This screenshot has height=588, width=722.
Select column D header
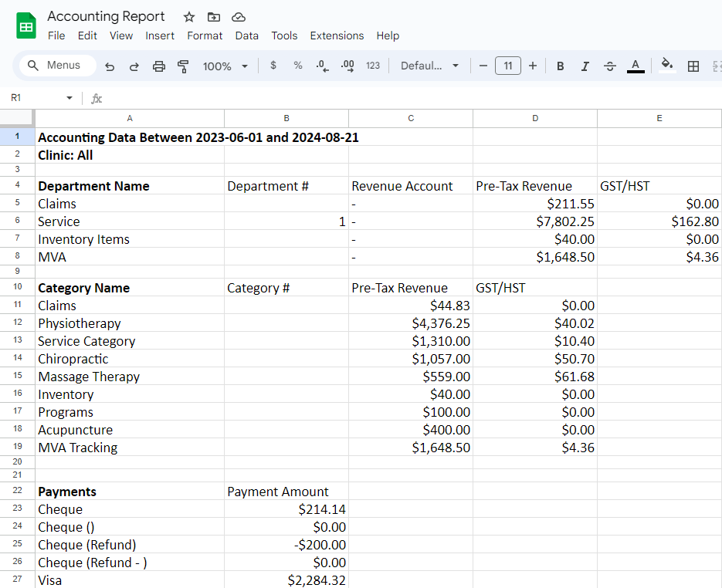pos(535,118)
